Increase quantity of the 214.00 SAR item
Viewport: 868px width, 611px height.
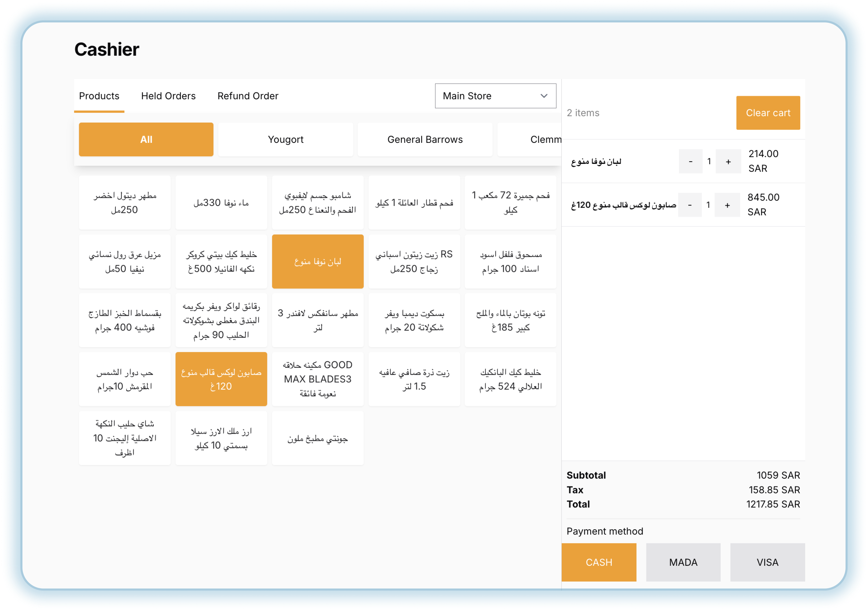coord(728,161)
